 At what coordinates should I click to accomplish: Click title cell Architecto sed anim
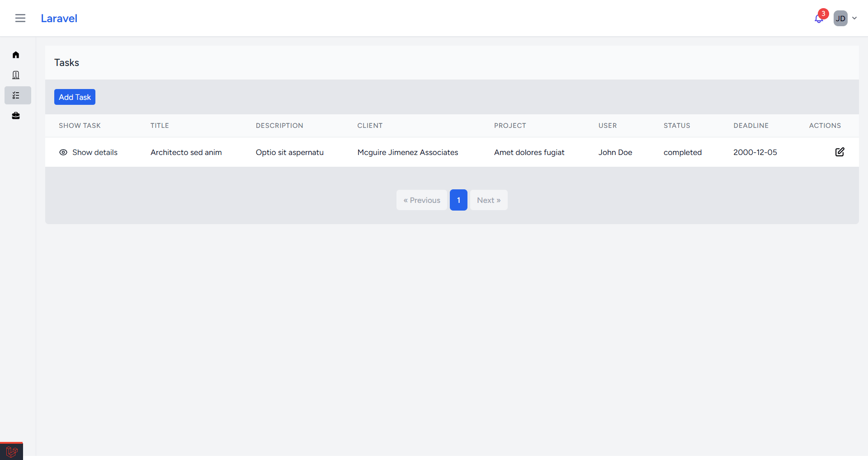point(186,153)
